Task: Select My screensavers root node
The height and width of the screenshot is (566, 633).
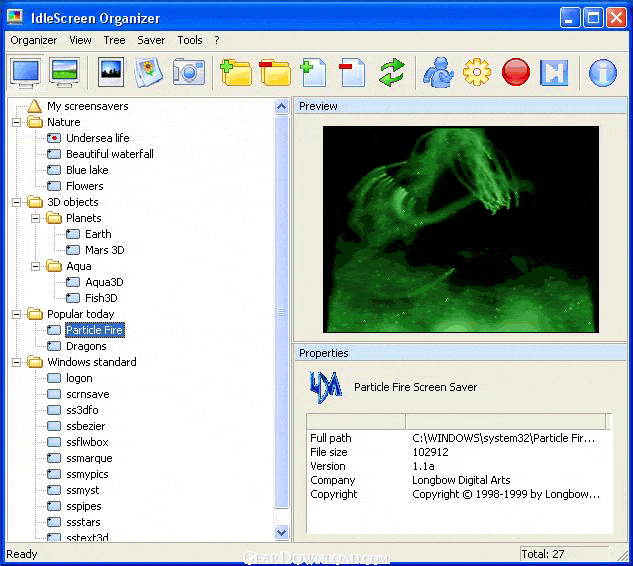Action: click(x=88, y=106)
